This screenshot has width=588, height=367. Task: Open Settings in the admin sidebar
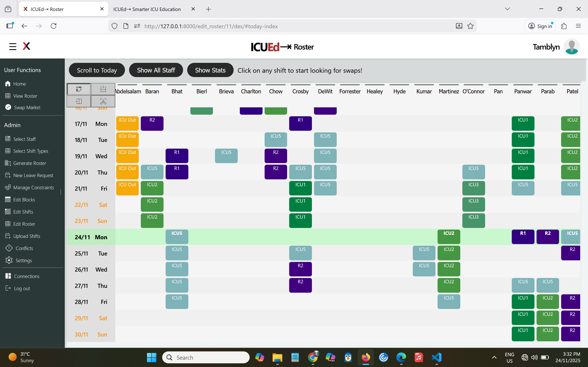tap(24, 260)
